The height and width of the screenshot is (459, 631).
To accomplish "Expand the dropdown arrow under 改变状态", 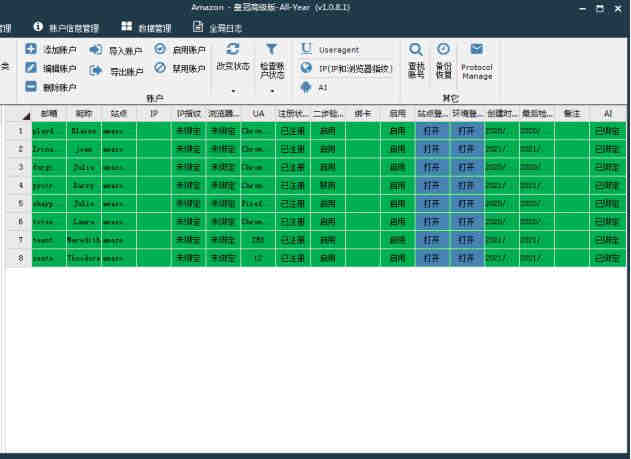I will coord(233,92).
